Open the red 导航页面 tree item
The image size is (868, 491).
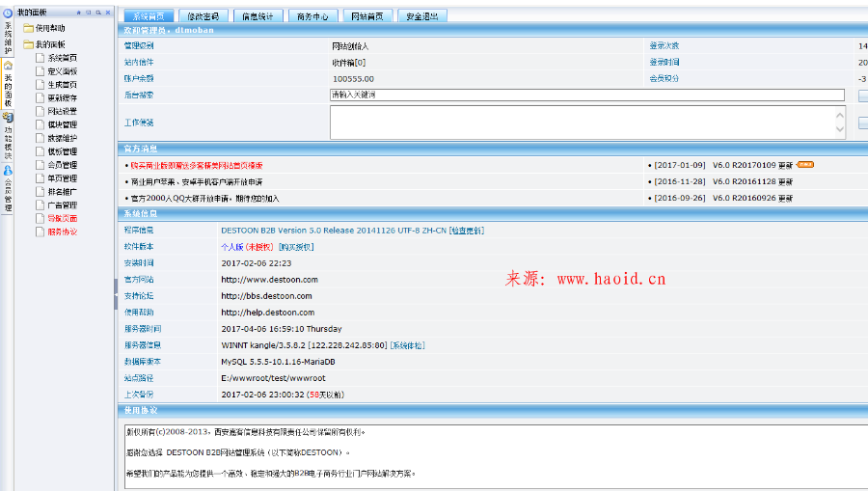coord(62,218)
